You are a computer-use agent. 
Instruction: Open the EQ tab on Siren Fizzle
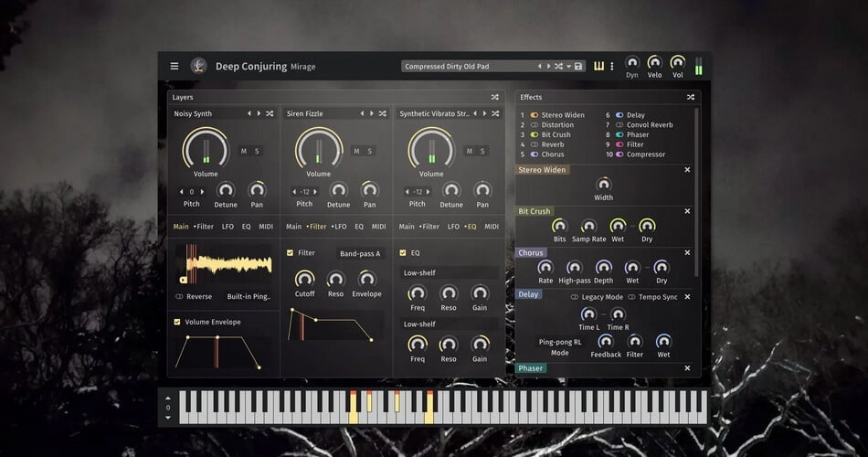click(x=359, y=226)
